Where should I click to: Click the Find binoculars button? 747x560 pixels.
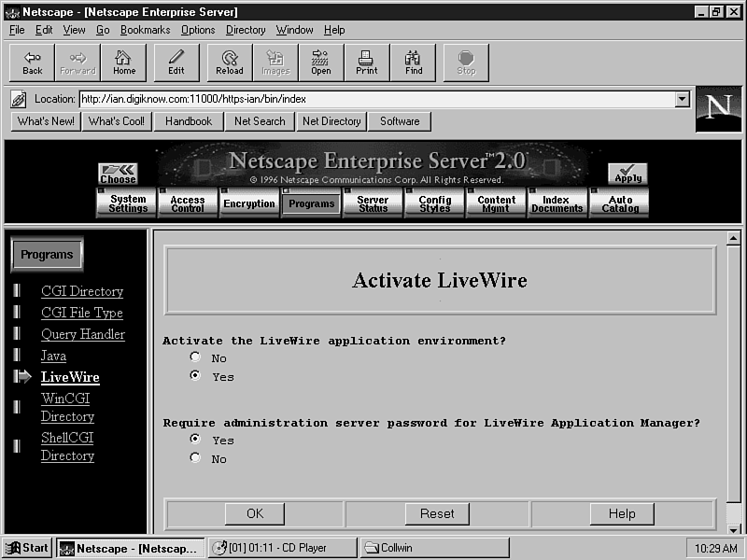pyautogui.click(x=413, y=63)
